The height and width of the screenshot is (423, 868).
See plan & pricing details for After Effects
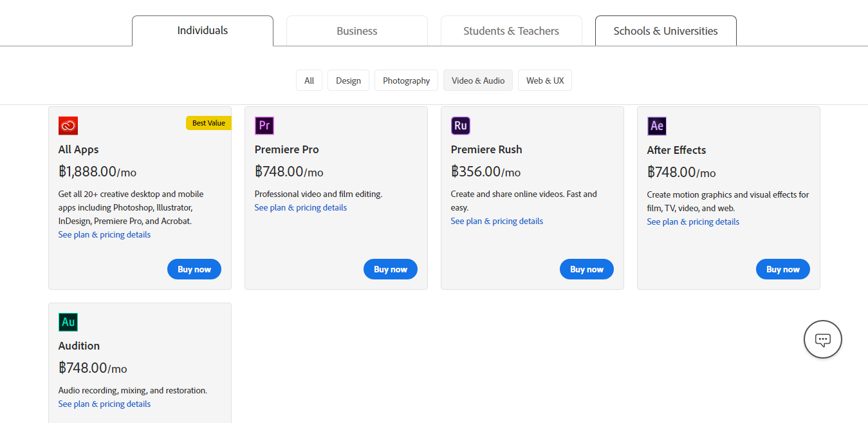[x=693, y=222]
